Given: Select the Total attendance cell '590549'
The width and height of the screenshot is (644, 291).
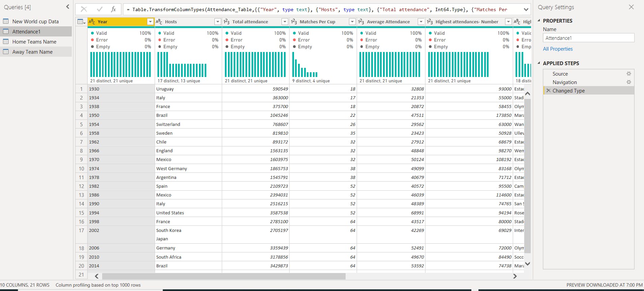Looking at the screenshot, I should 256,89.
